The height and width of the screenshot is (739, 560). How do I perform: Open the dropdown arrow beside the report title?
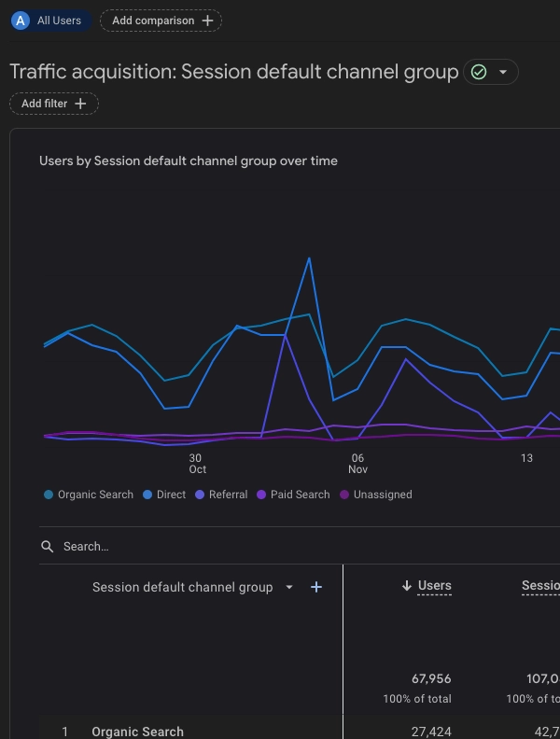pyautogui.click(x=503, y=72)
